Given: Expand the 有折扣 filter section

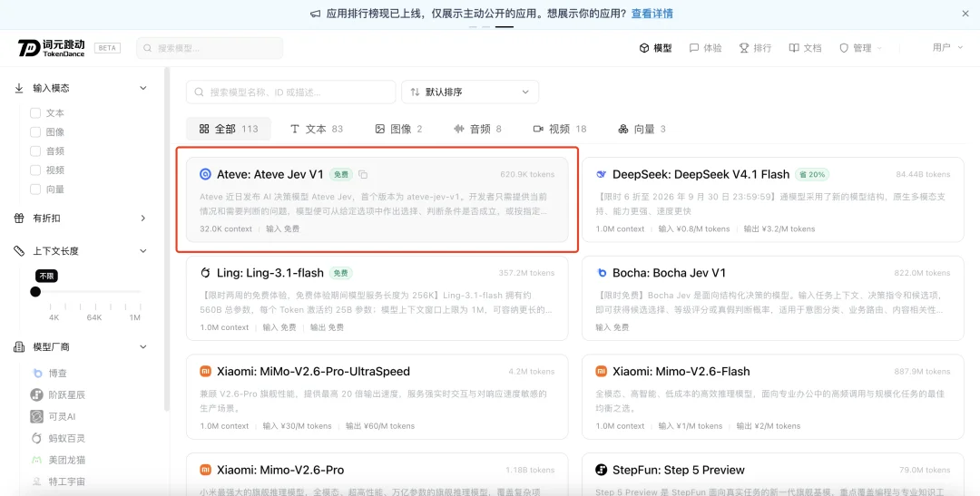Looking at the screenshot, I should click(x=143, y=218).
